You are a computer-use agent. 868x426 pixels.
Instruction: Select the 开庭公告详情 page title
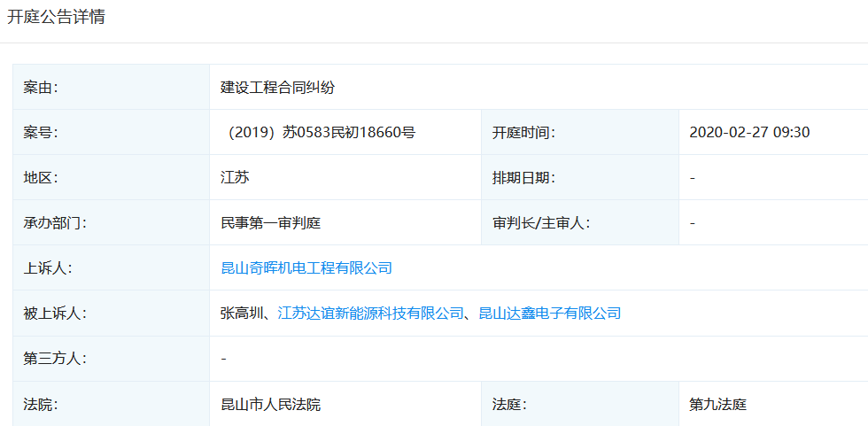(x=56, y=17)
